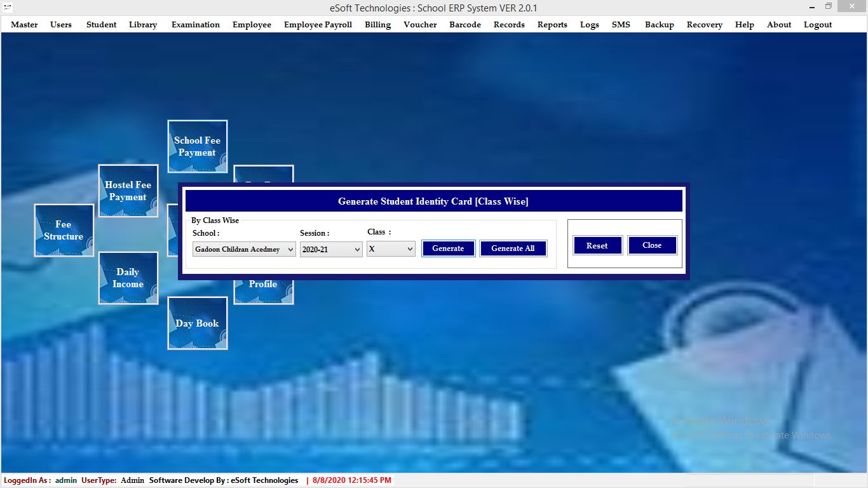Click the "UserType:" status bar label
This screenshot has height=488, width=868.
pos(99,480)
